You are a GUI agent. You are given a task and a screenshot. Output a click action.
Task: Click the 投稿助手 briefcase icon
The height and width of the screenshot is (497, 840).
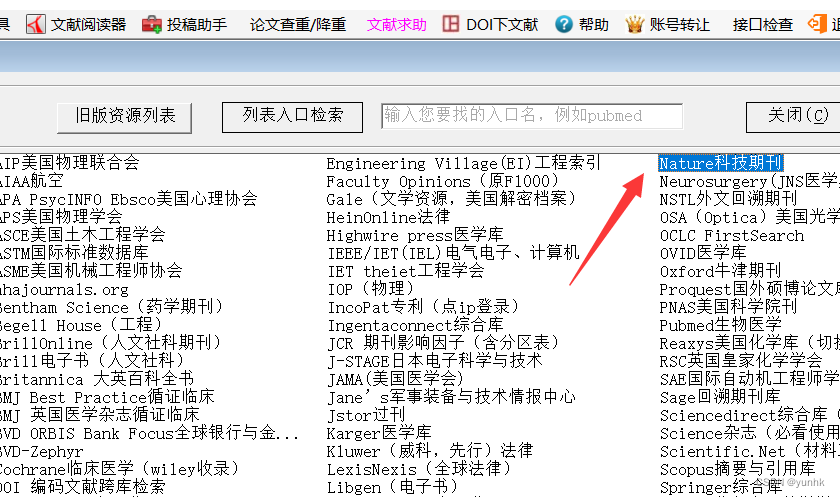coord(152,25)
